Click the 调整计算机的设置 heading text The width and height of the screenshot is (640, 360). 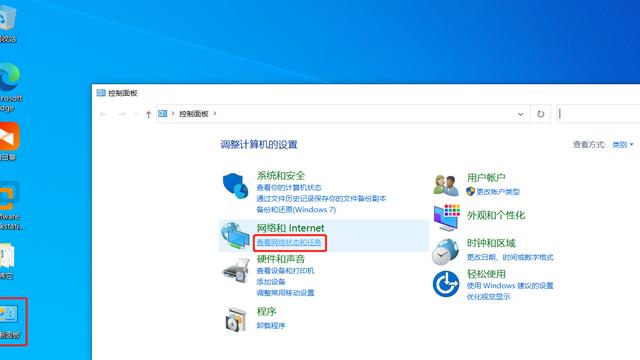259,144
